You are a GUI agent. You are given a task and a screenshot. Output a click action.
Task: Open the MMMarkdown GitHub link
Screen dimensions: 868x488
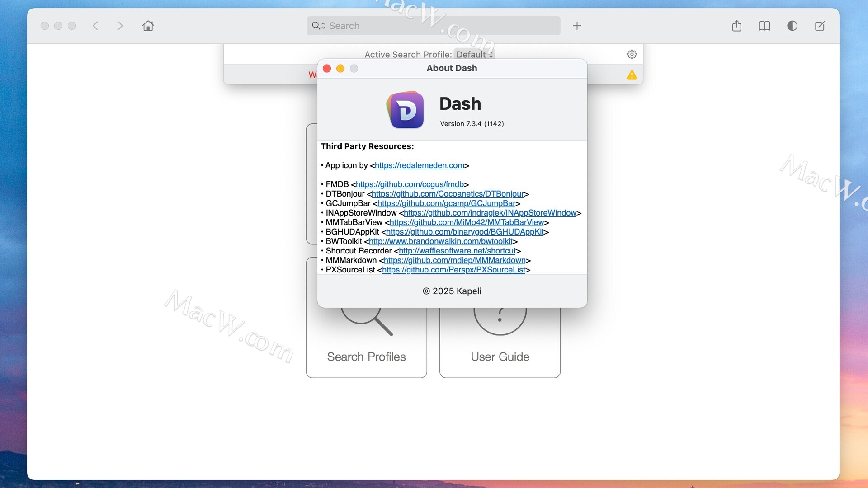[x=454, y=260]
